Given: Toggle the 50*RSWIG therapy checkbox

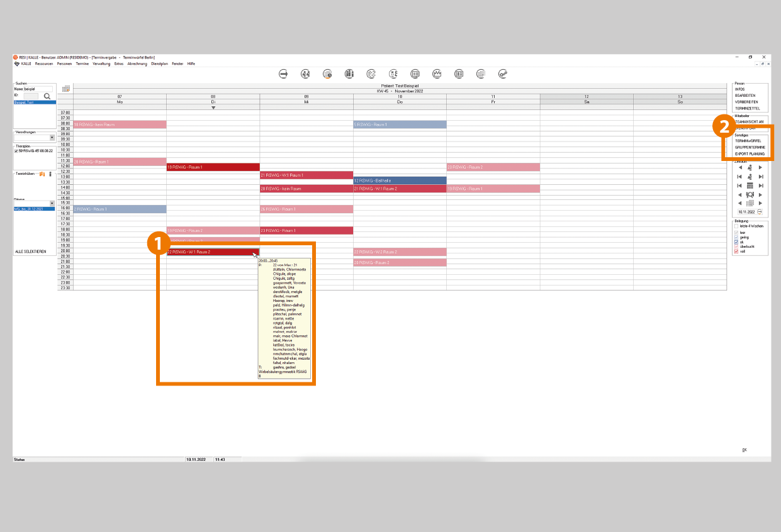Looking at the screenshot, I should pos(16,152).
